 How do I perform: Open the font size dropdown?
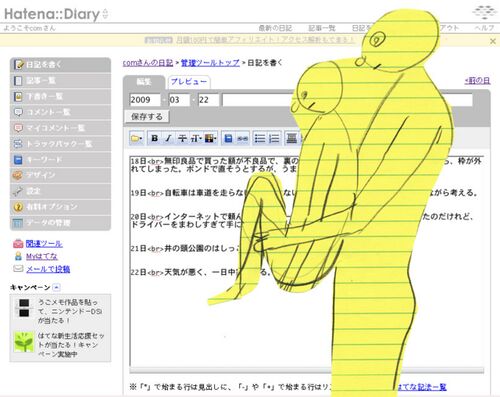coord(195,138)
